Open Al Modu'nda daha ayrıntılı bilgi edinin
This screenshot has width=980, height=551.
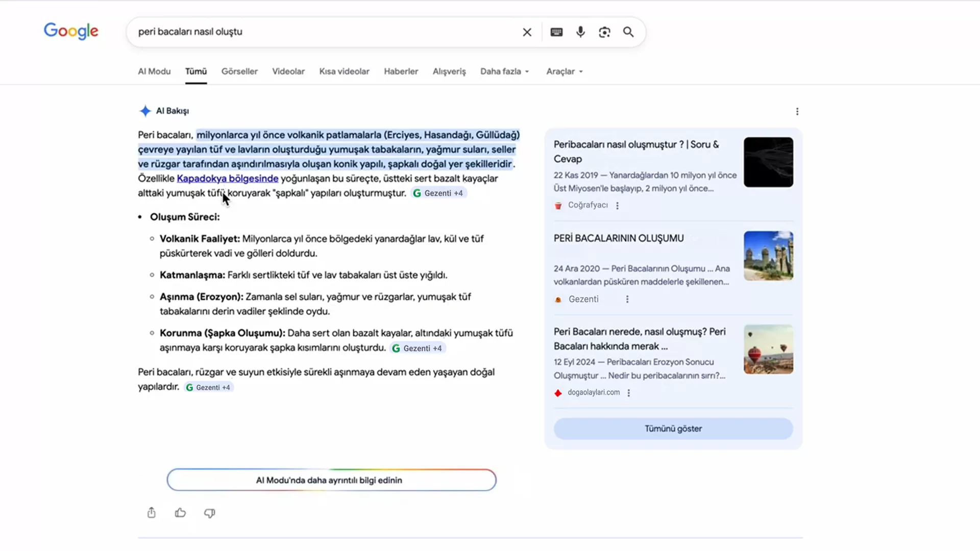tap(331, 480)
